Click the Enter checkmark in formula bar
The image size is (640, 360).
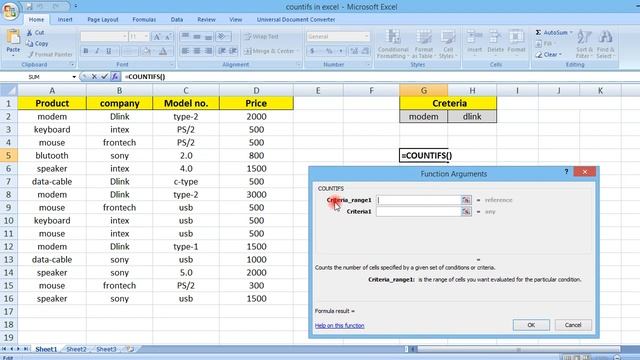104,76
